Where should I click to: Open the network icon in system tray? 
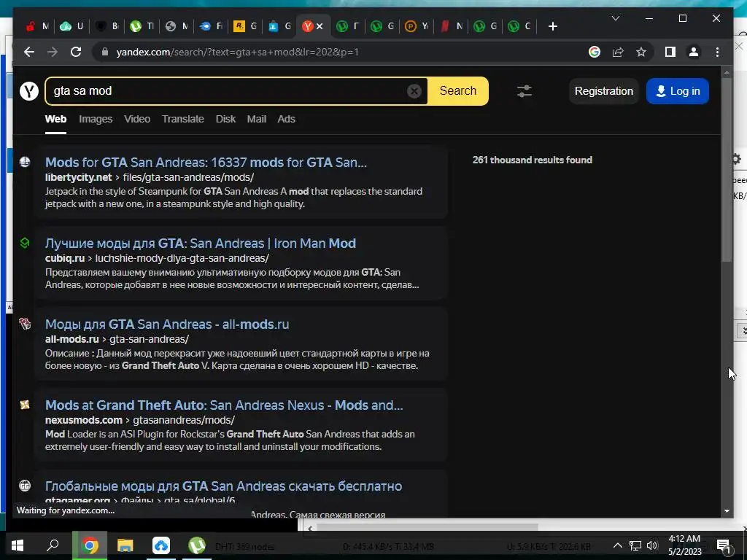tap(635, 545)
